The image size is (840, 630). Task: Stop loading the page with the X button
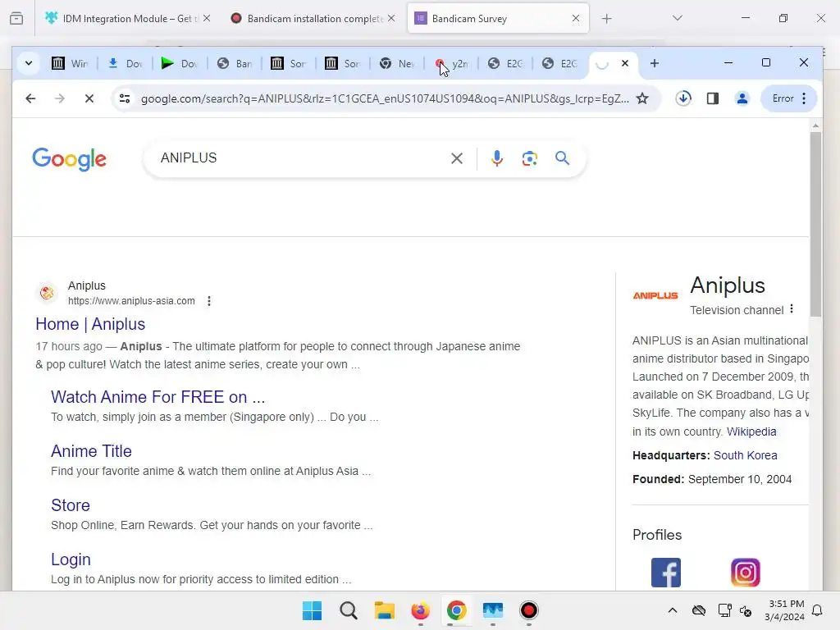pyautogui.click(x=89, y=98)
